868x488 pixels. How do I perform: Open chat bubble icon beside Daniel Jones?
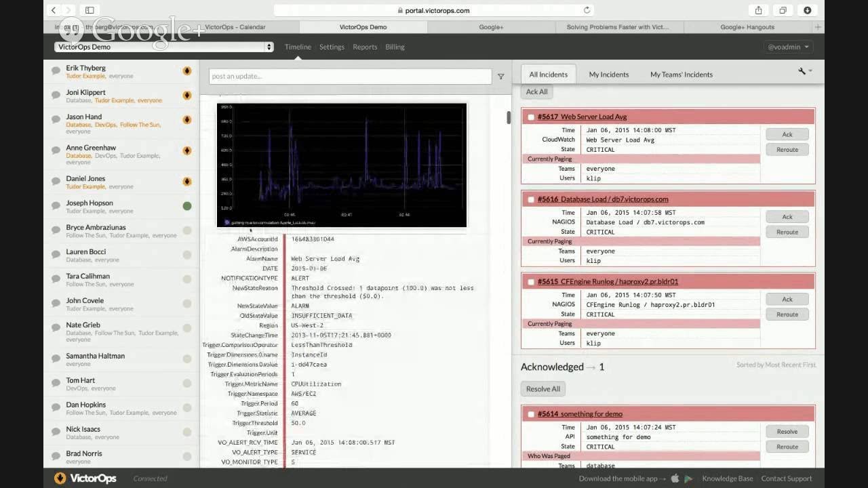point(56,182)
